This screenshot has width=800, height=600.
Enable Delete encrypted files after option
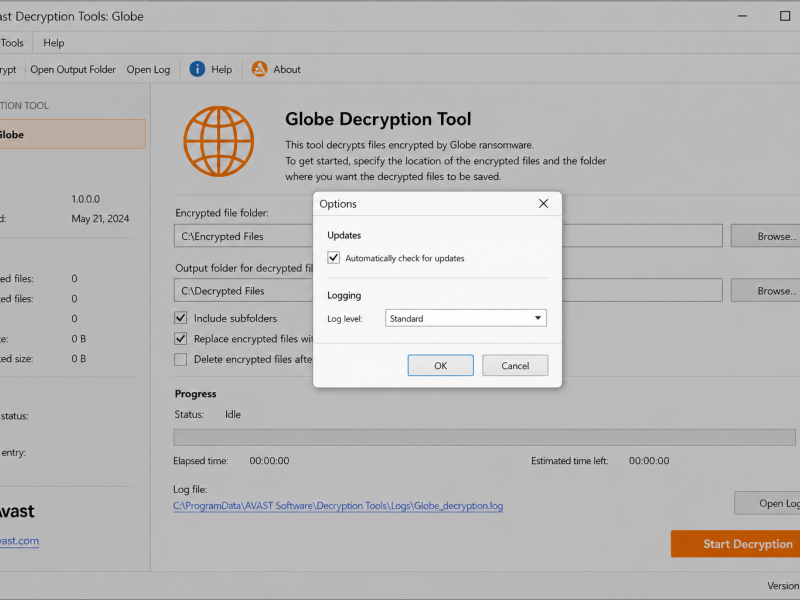pyautogui.click(x=181, y=359)
